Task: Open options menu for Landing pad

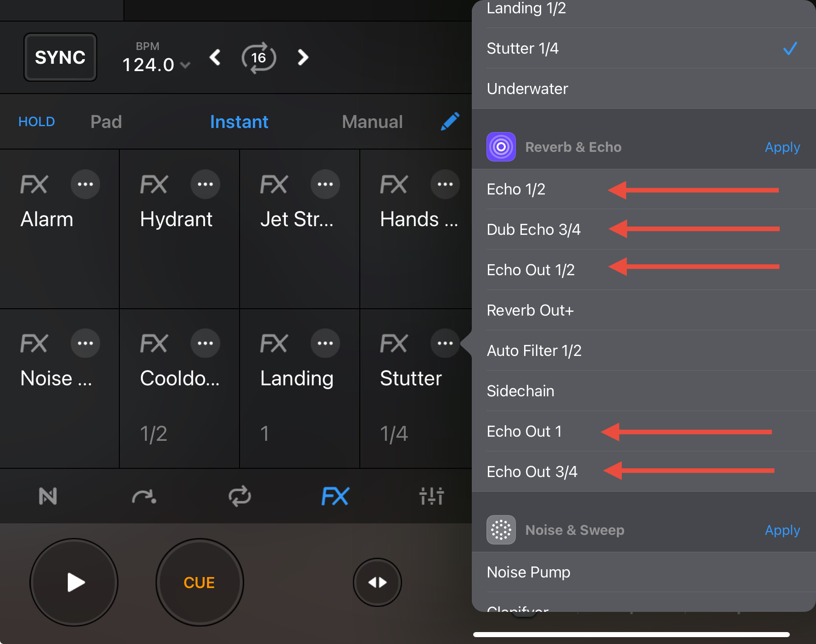Action: click(x=325, y=343)
